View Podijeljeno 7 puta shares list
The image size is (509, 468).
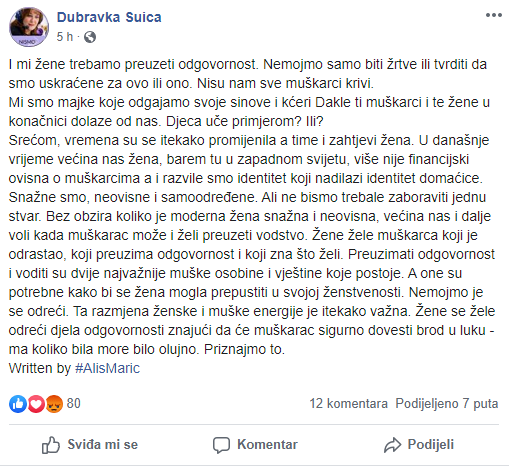[x=447, y=404]
